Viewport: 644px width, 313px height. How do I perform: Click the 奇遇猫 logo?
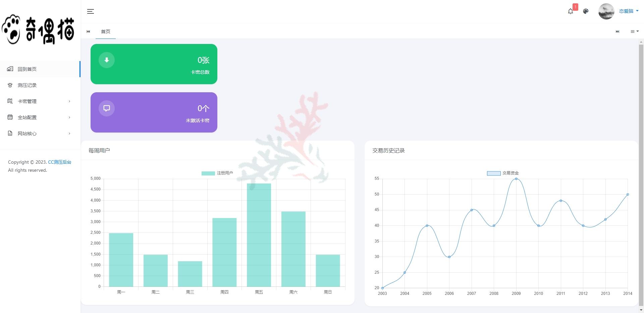click(38, 30)
